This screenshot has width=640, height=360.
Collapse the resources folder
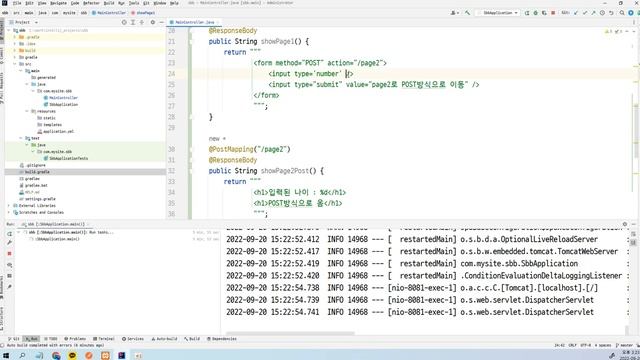27,111
